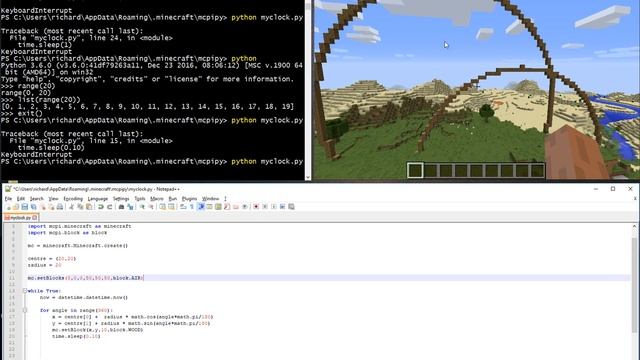Viewport: 640px width, 360px height.
Task: Collapse the 'while True:' fold marker
Action: coord(25,291)
